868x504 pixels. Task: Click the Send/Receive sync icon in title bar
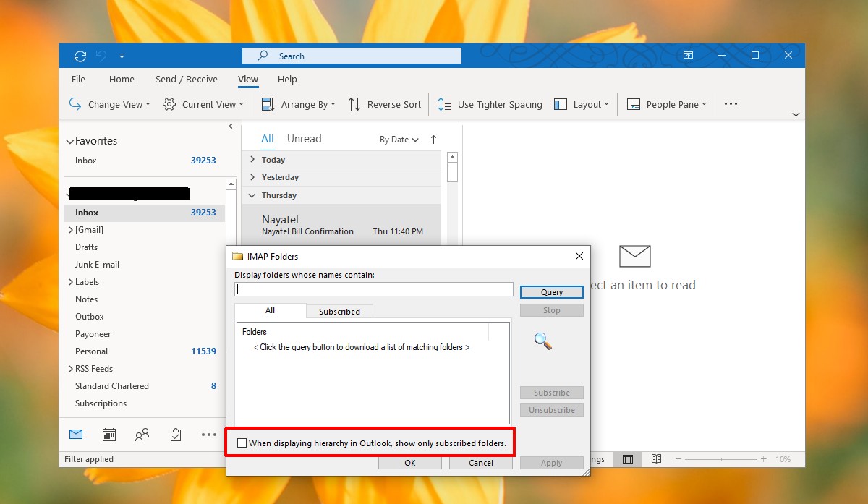pos(80,56)
